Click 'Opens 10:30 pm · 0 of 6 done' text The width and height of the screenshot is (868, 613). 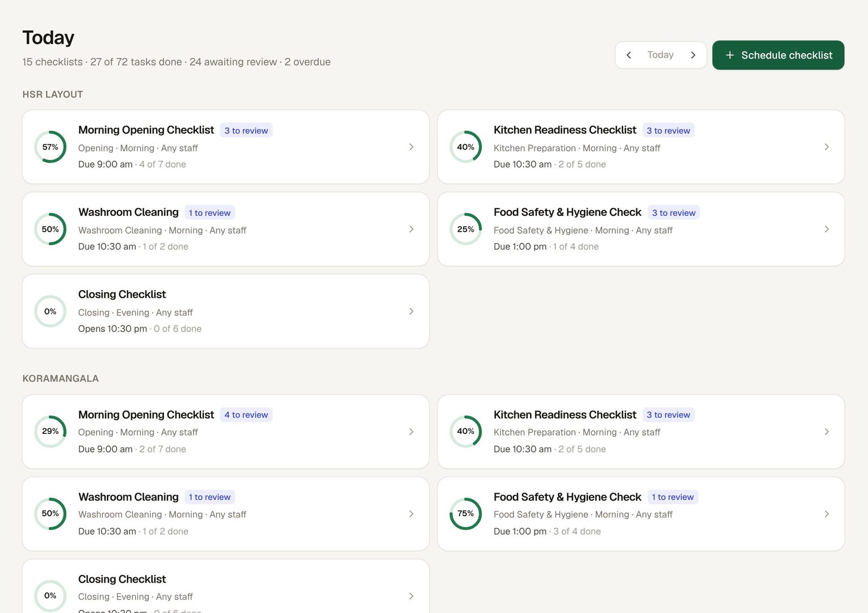140,329
